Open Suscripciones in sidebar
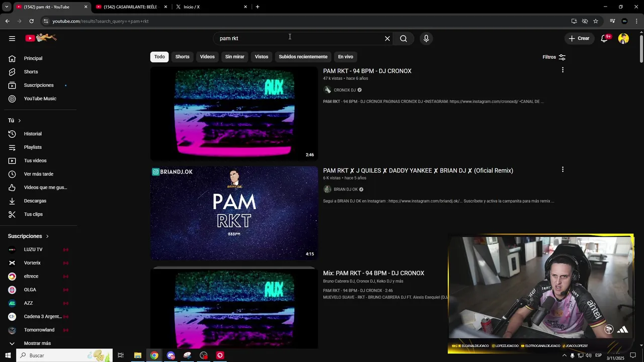The height and width of the screenshot is (362, 644). point(38,85)
